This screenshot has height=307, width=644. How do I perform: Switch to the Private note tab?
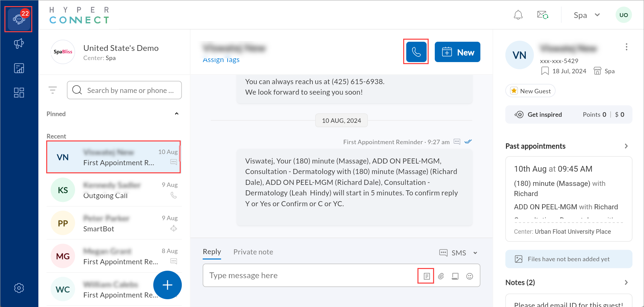(x=253, y=252)
